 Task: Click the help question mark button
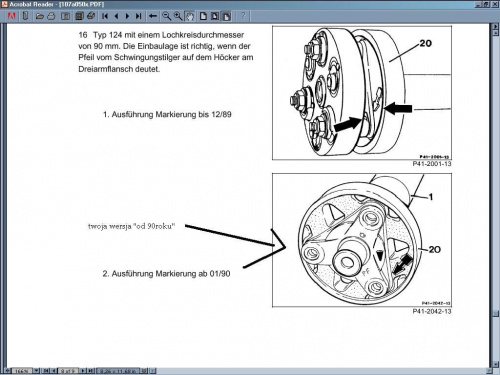pyautogui.click(x=243, y=16)
